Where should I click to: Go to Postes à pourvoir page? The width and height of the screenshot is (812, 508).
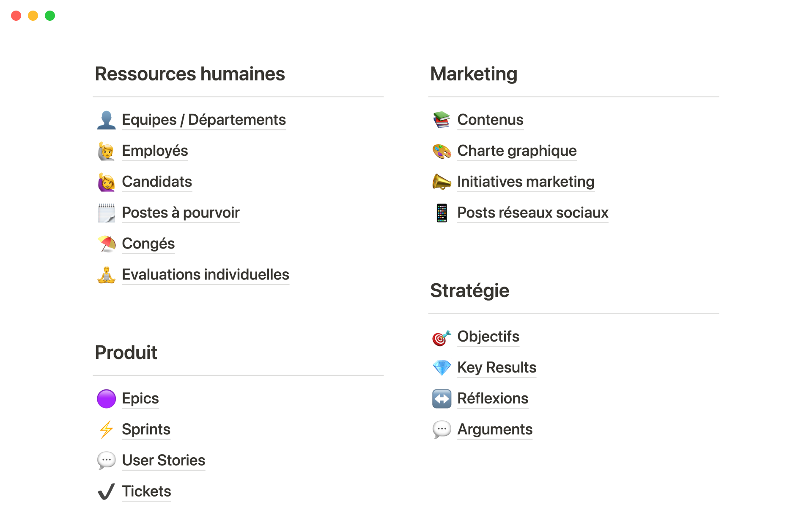tap(181, 213)
